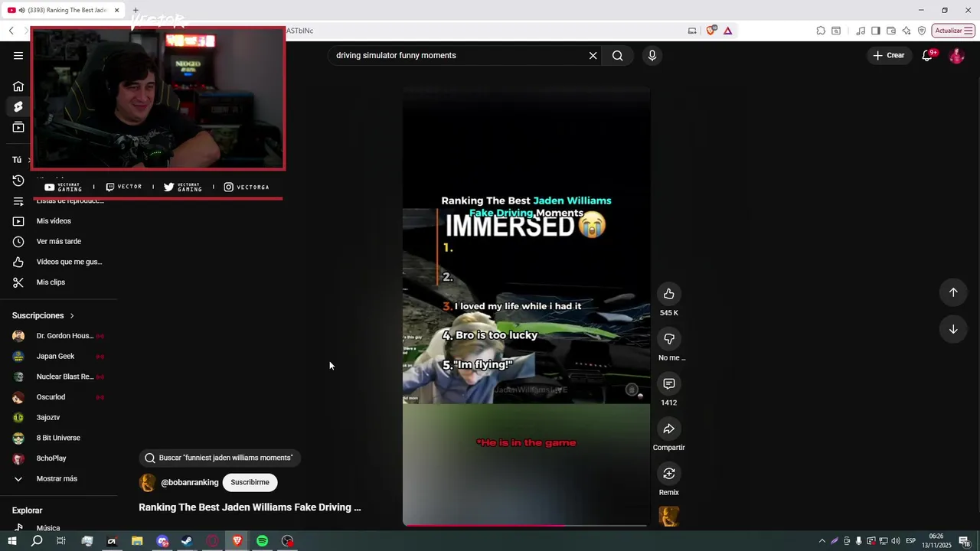
Task: Select the Ranking The Best Jaden tab
Action: pos(64,11)
